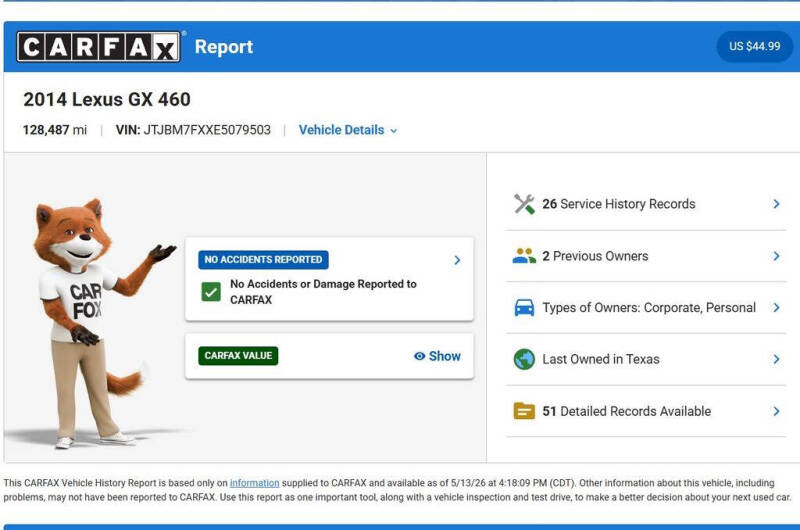
Task: Click the NO ACCIDENTS REPORTED blue badge
Action: 263,260
